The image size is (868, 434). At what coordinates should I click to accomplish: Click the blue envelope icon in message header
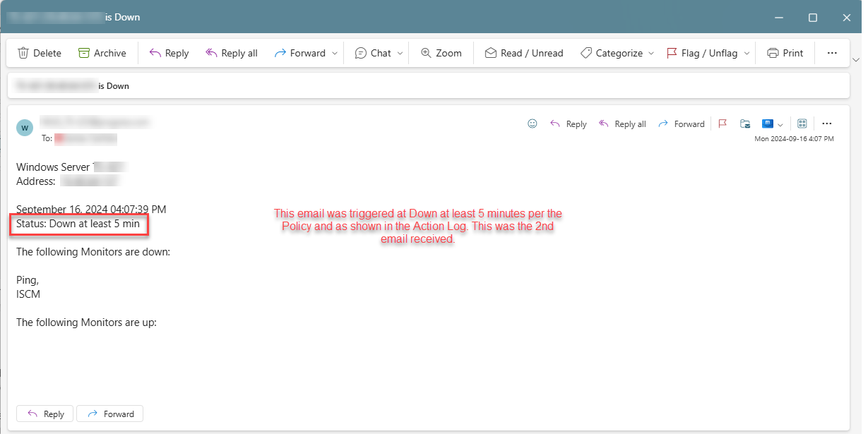click(768, 123)
